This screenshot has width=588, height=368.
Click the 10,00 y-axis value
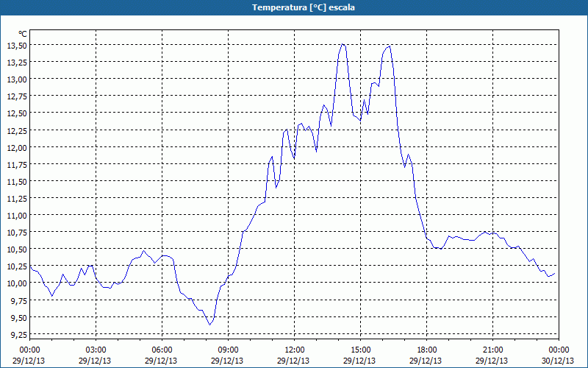[x=17, y=283]
